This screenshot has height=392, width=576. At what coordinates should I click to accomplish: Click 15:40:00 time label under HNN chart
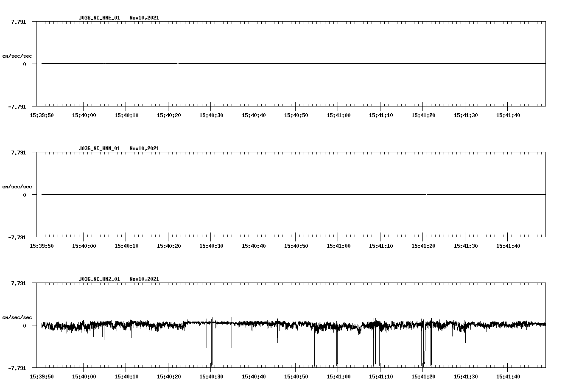click(84, 246)
